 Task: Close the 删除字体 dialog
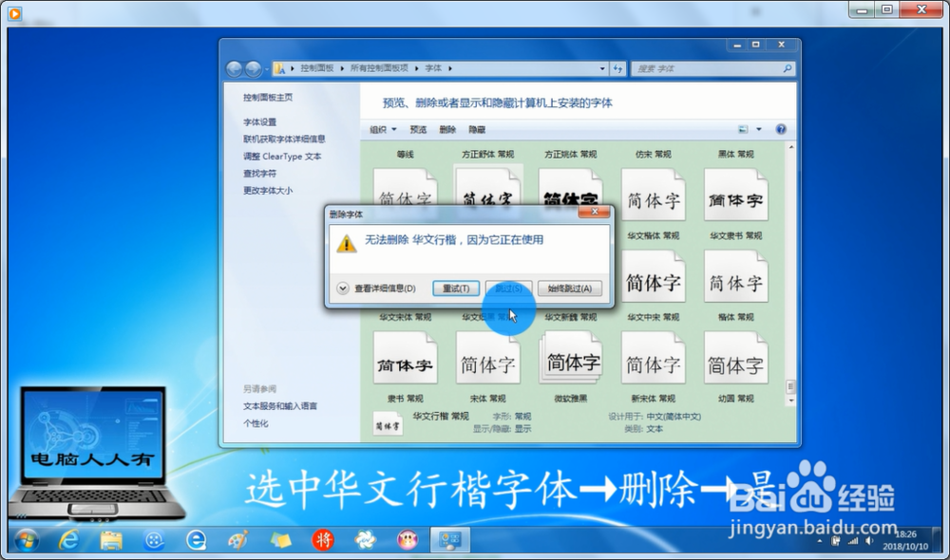point(595,212)
